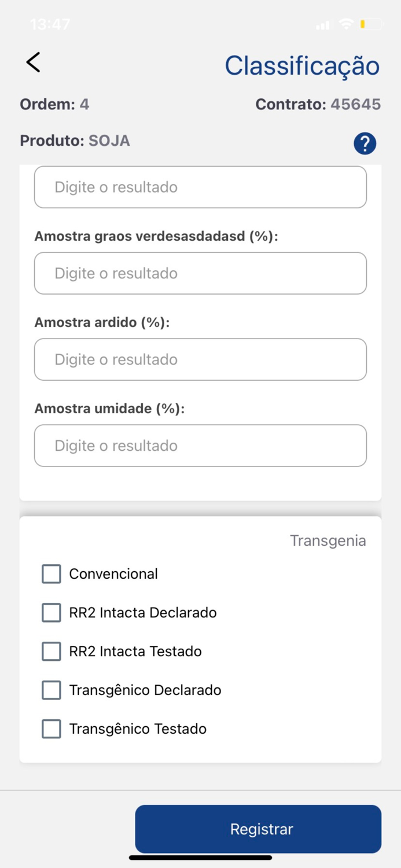The width and height of the screenshot is (401, 868).
Task: Select the RR2 Intacta Testado checkbox
Action: [51, 651]
